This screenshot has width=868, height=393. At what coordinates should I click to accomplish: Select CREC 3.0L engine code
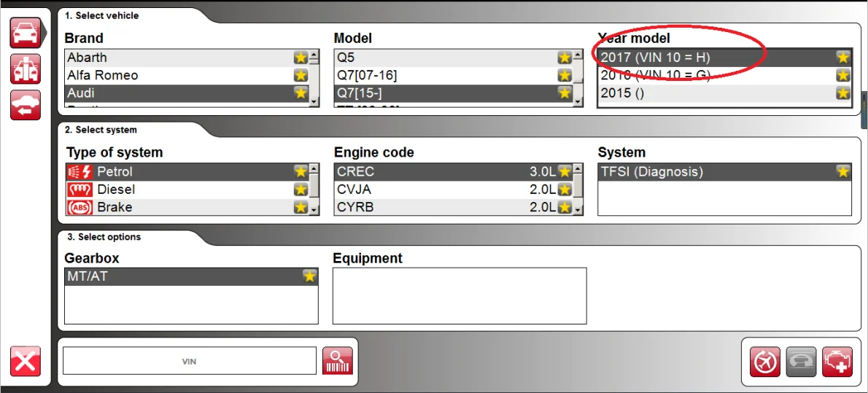coord(454,171)
